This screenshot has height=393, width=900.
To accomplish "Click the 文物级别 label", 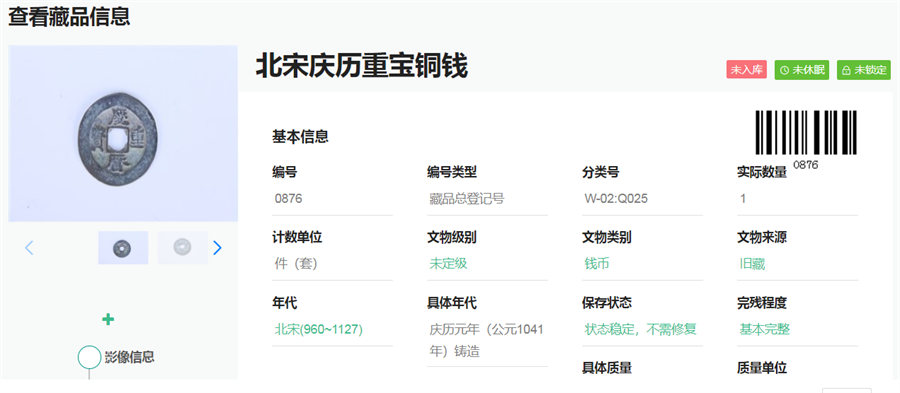I will pyautogui.click(x=452, y=237).
